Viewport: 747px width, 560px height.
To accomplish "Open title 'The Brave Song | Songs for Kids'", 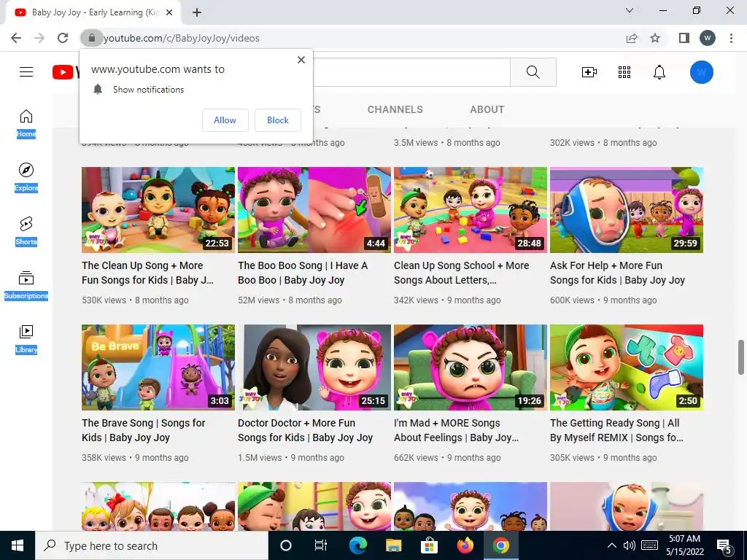I will [x=144, y=430].
